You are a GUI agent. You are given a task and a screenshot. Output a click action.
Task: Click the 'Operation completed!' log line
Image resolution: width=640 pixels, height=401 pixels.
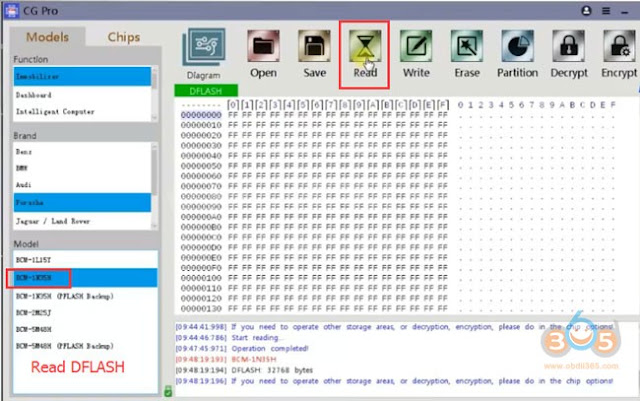pyautogui.click(x=242, y=349)
